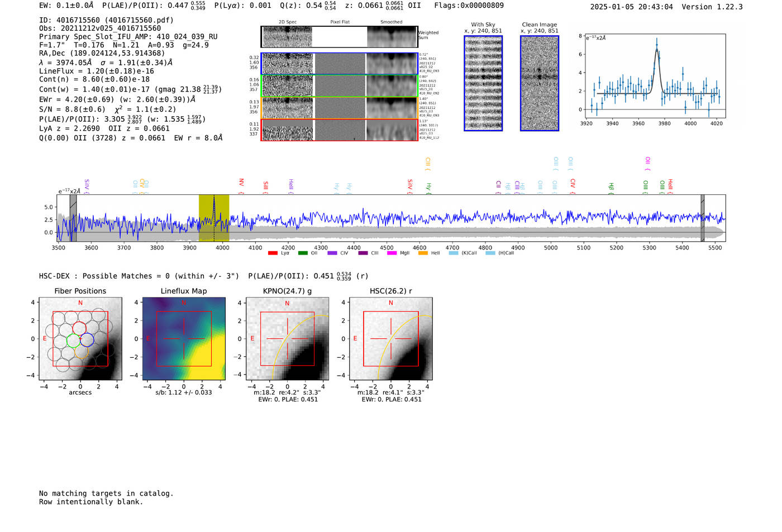Click the orange HeII legend swatch

(x=423, y=253)
